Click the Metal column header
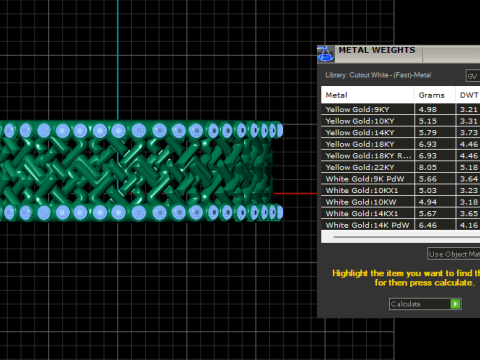The width and height of the screenshot is (480, 360). tap(368, 95)
